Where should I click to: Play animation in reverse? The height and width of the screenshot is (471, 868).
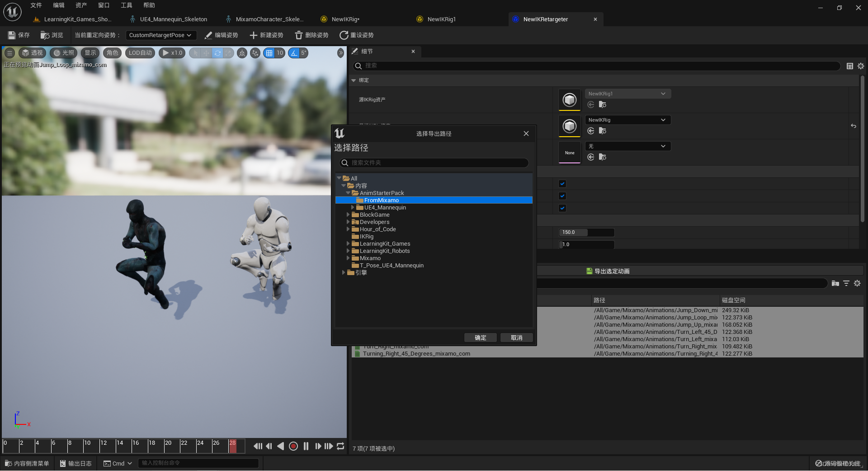coord(281,446)
